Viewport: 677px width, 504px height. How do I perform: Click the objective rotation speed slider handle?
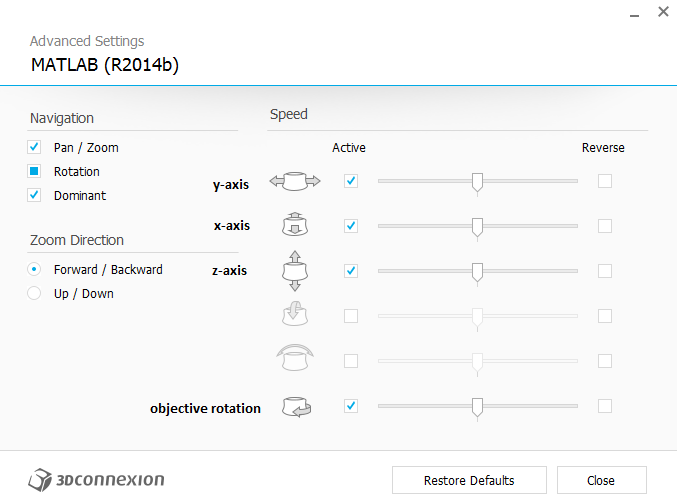(477, 406)
